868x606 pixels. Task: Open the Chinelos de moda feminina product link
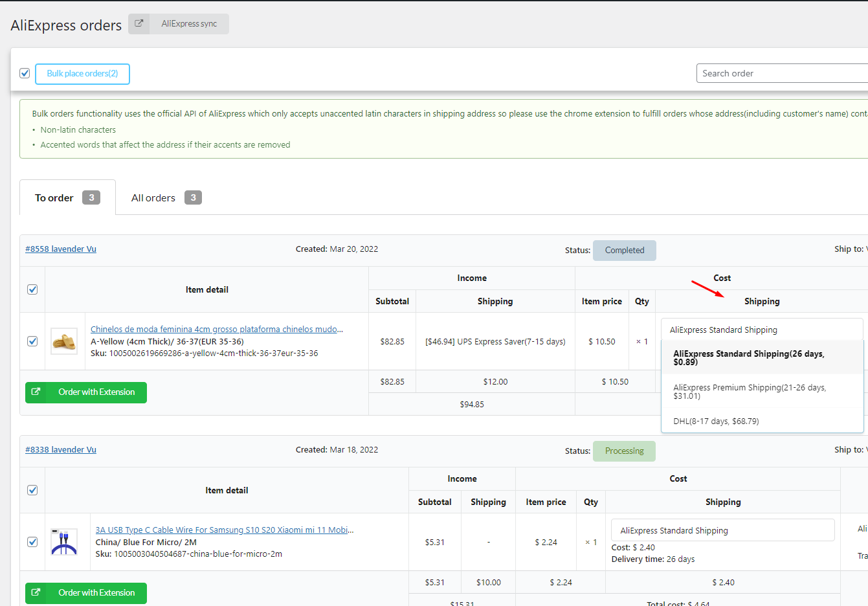[x=217, y=330]
